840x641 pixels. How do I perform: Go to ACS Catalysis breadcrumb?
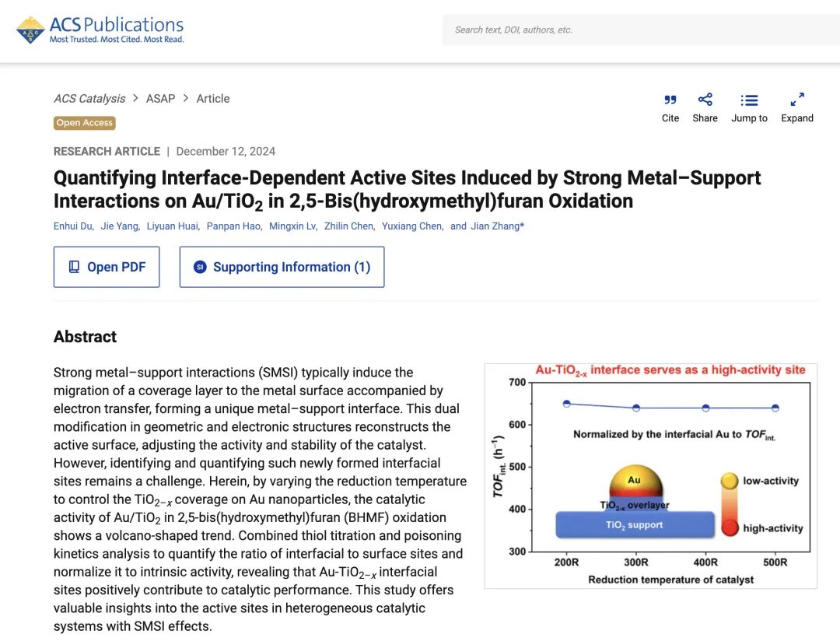(89, 99)
